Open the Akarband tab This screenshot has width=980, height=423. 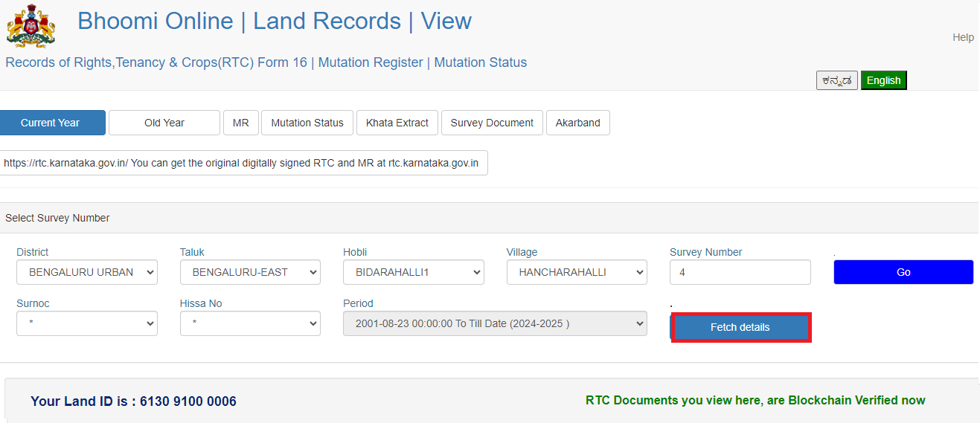coord(577,123)
